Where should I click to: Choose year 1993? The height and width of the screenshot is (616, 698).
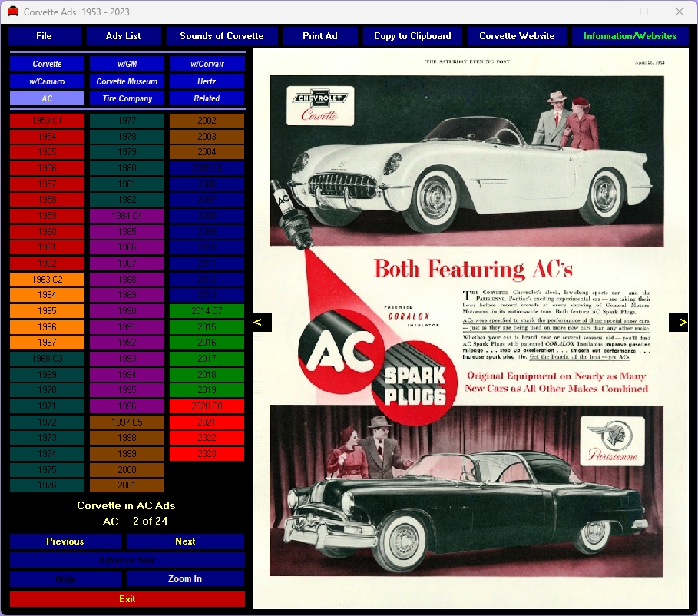[127, 359]
